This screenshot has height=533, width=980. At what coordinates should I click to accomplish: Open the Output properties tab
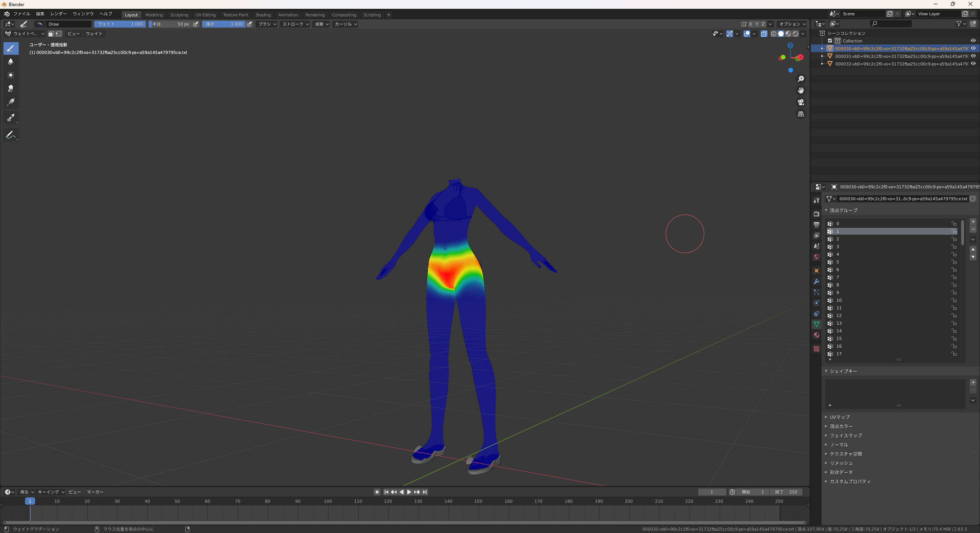pyautogui.click(x=817, y=225)
